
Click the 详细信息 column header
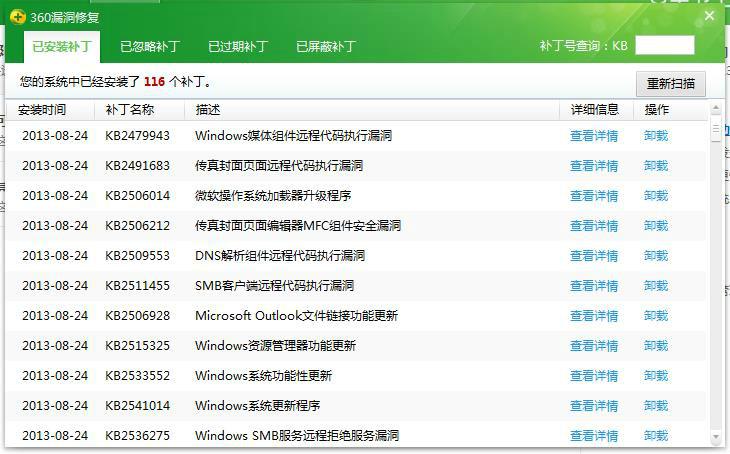(595, 110)
